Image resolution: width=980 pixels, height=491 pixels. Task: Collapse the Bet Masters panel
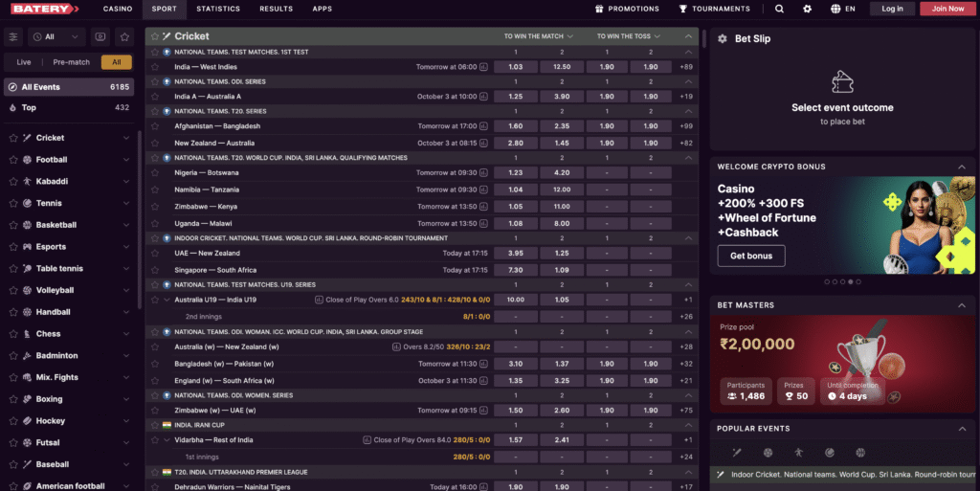pyautogui.click(x=962, y=305)
